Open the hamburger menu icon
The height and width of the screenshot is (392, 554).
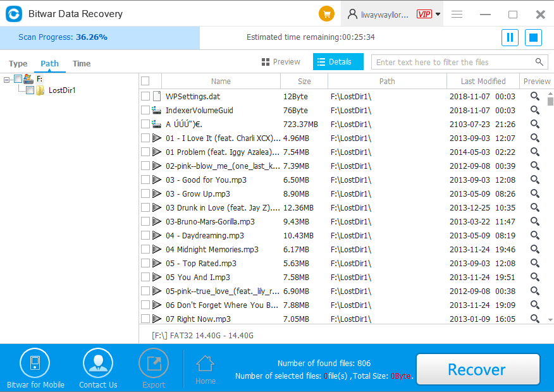457,14
